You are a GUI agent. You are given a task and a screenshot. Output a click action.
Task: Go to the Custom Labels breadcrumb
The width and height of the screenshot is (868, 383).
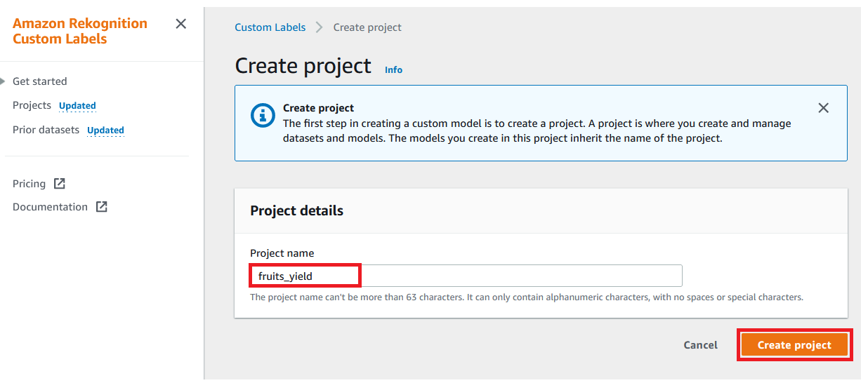pos(270,27)
